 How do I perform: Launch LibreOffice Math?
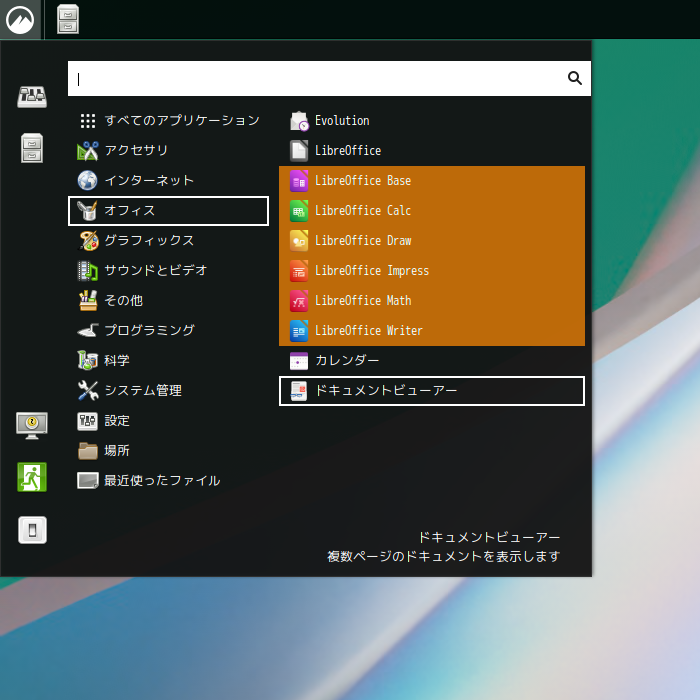click(x=432, y=300)
